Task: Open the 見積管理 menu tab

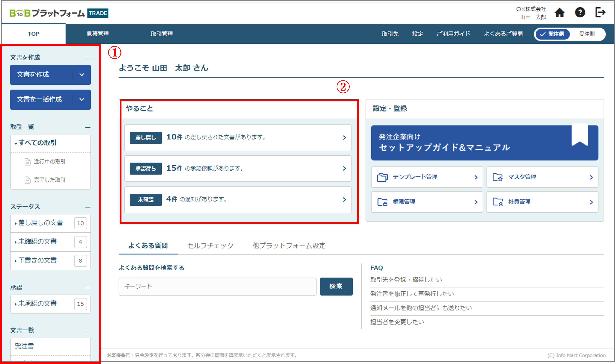Action: pos(97,34)
